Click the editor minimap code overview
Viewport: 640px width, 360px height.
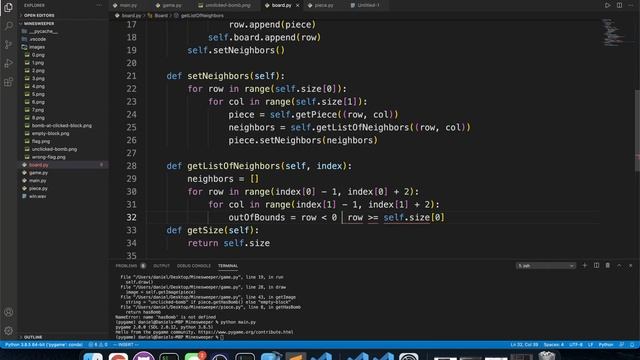point(612,33)
